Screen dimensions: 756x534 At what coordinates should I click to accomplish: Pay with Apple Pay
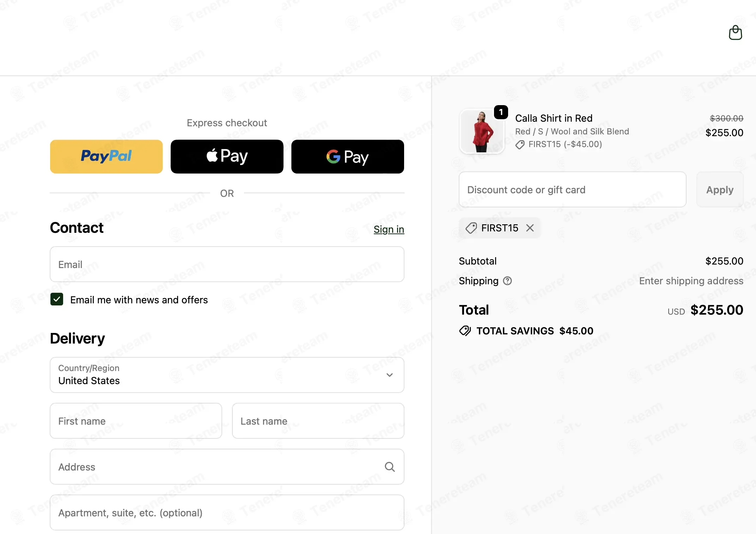[x=227, y=157]
